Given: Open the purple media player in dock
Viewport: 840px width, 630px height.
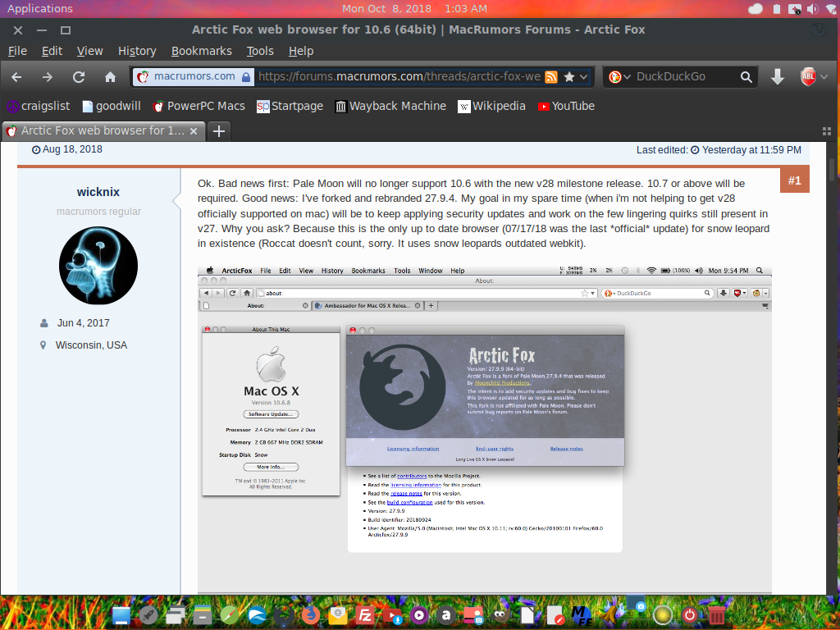Looking at the screenshot, I should (x=419, y=615).
